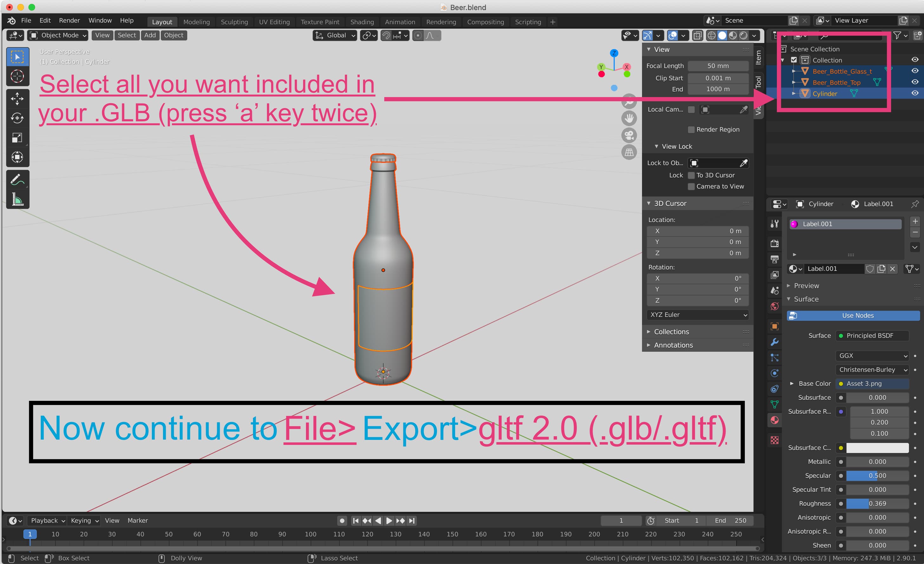Screen dimensions: 924x564
Task: Open the XYZ Euler rotation dropdown
Action: 698,315
